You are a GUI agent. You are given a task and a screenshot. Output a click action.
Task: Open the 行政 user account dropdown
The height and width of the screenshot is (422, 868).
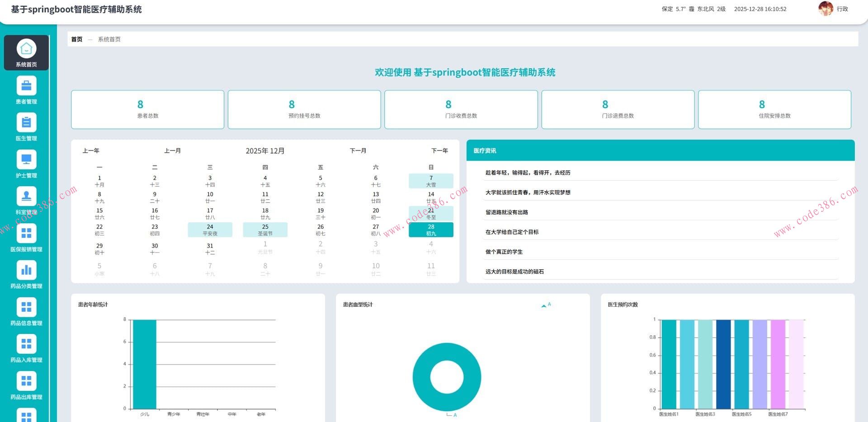click(842, 9)
